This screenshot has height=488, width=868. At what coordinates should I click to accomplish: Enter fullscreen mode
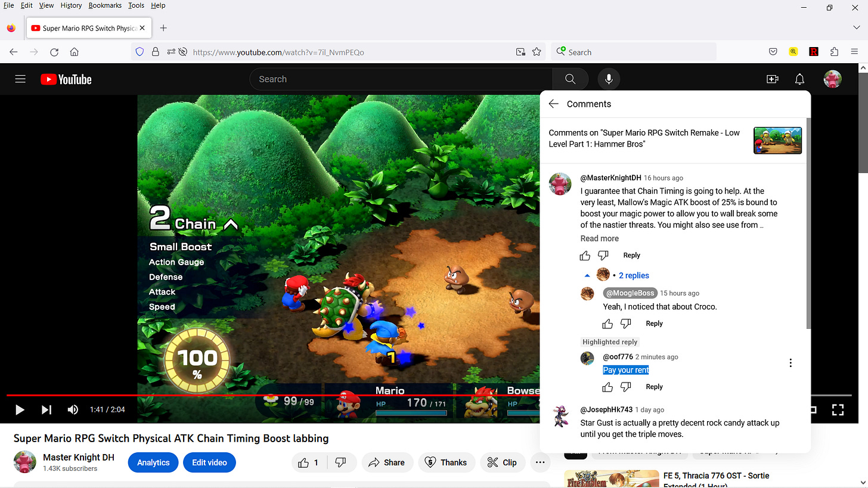coord(838,409)
